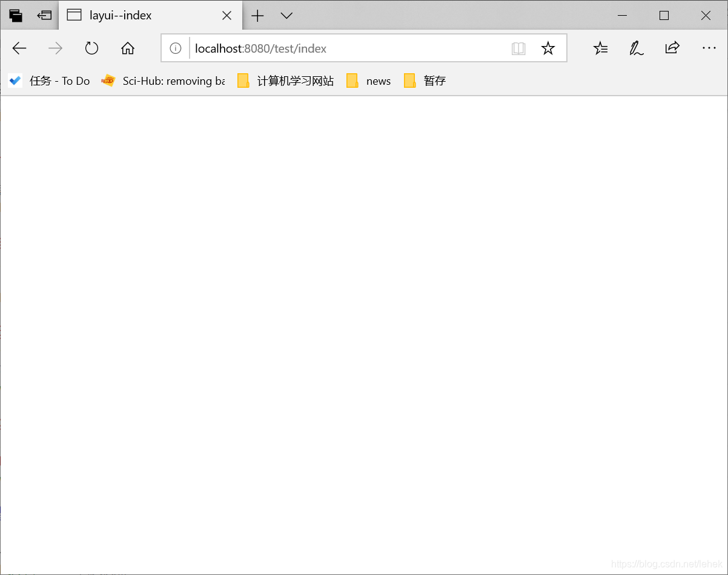Toggle reading view book icon
728x575 pixels.
pos(518,48)
